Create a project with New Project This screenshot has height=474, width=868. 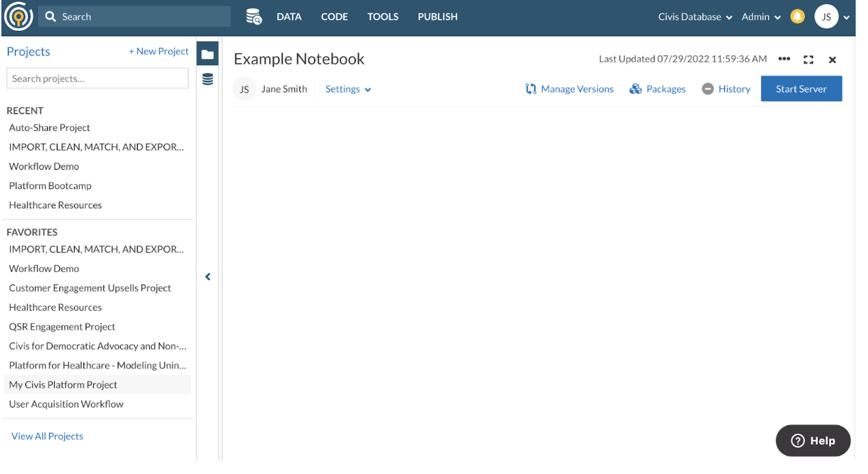click(x=159, y=51)
